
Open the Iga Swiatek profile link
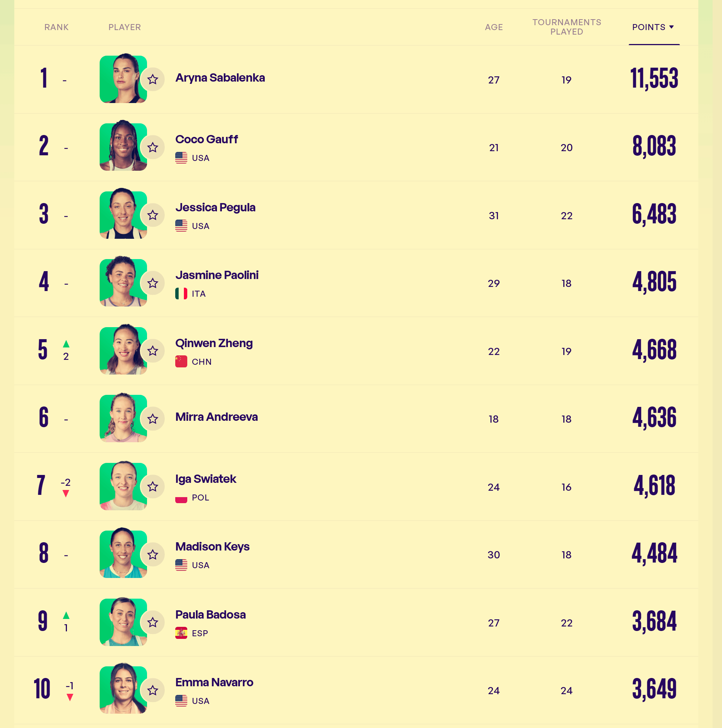pos(206,479)
